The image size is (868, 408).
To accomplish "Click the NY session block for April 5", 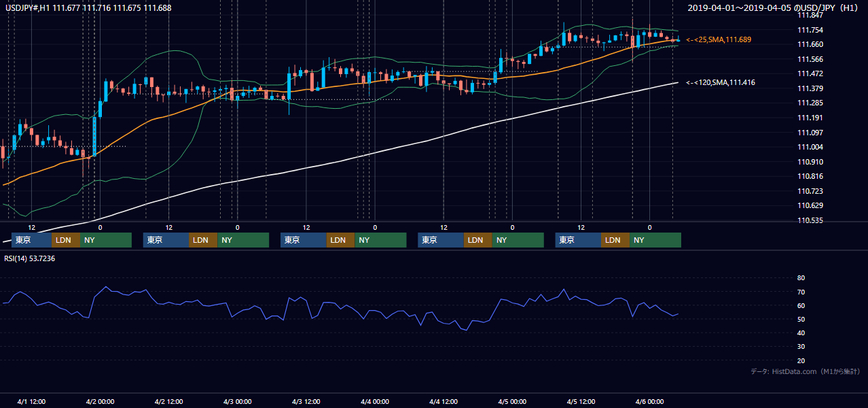I will [655, 240].
